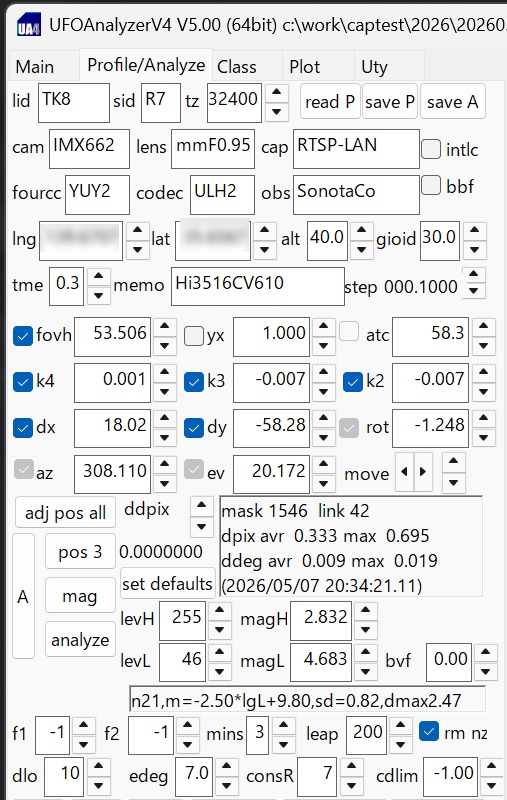Uncheck the dy checkbox
Viewport: 507px width, 800px height.
tap(194, 428)
